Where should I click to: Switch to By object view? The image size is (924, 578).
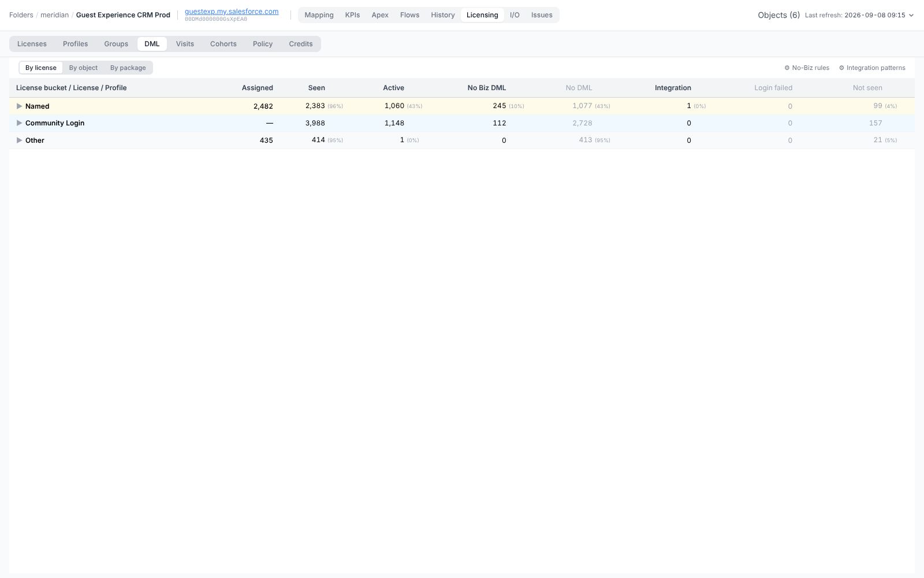tap(83, 68)
